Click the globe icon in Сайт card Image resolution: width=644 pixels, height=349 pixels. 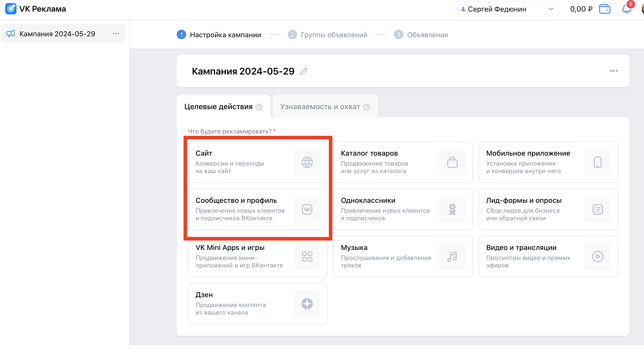pos(307,162)
